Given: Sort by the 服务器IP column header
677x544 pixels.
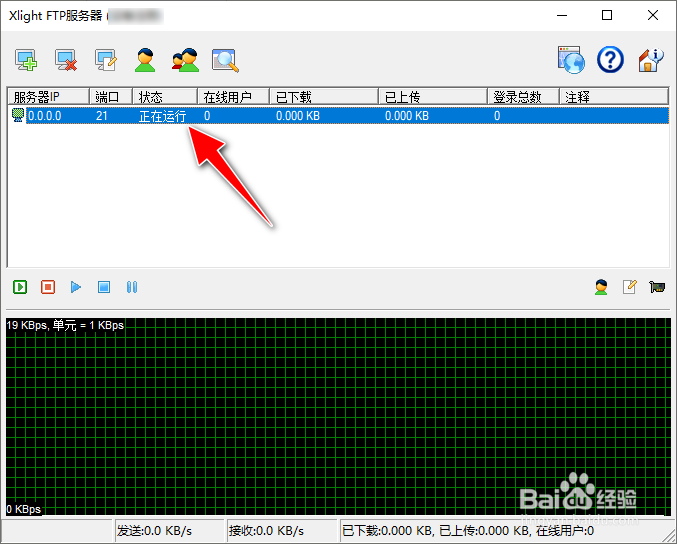Looking at the screenshot, I should tap(48, 97).
